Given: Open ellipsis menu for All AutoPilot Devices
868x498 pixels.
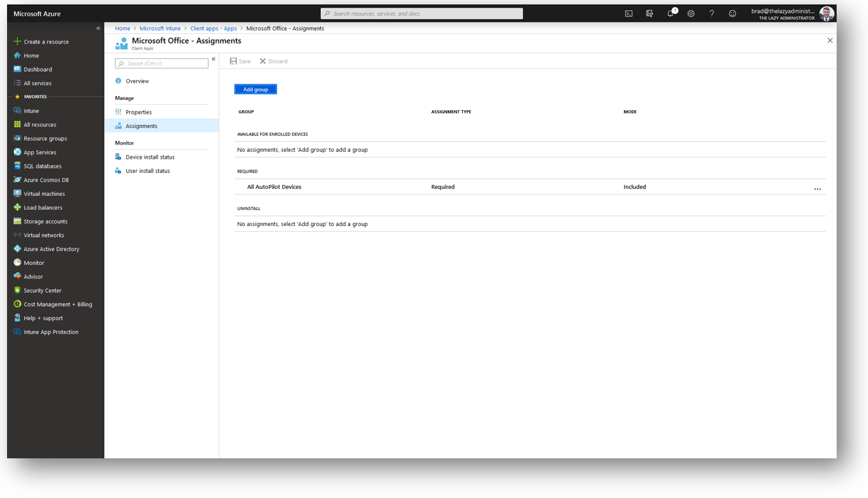Looking at the screenshot, I should tap(817, 189).
